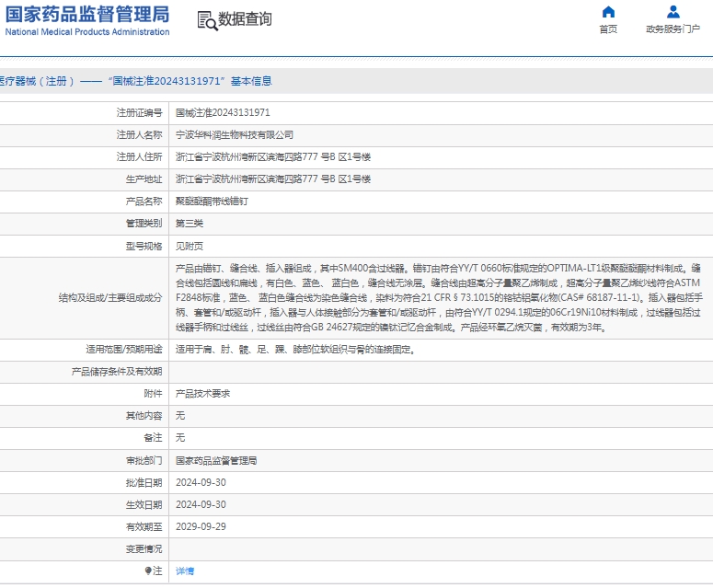Click the 审批部门 field label
Viewport: 713px width, 588px height.
(x=144, y=461)
